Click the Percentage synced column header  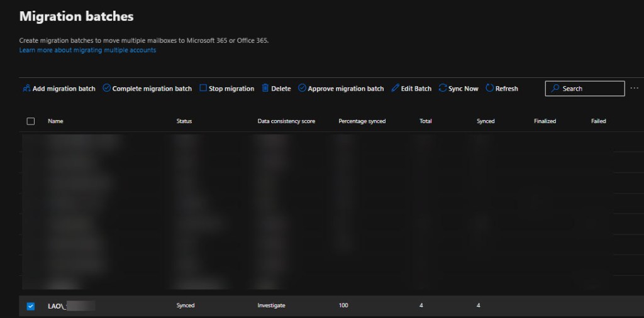362,121
